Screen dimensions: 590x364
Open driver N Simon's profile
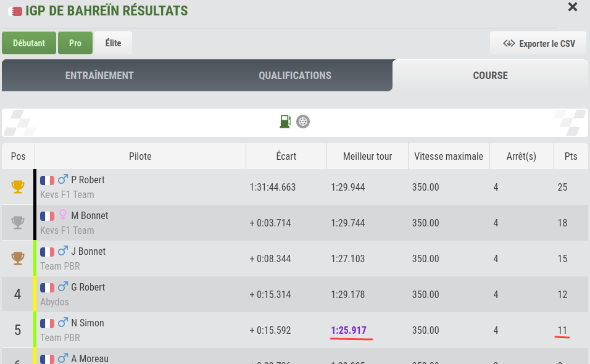(x=87, y=323)
